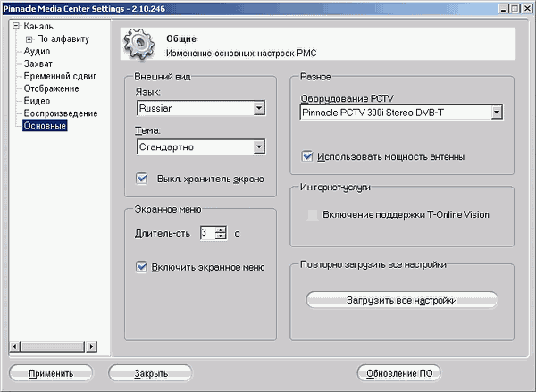
Task: Select Каналы in the settings tree
Action: coord(39,26)
